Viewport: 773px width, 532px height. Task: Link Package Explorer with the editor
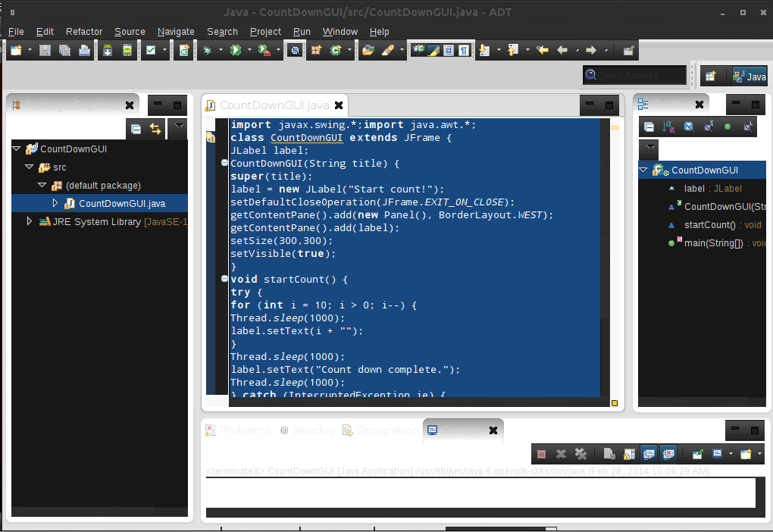coord(154,129)
